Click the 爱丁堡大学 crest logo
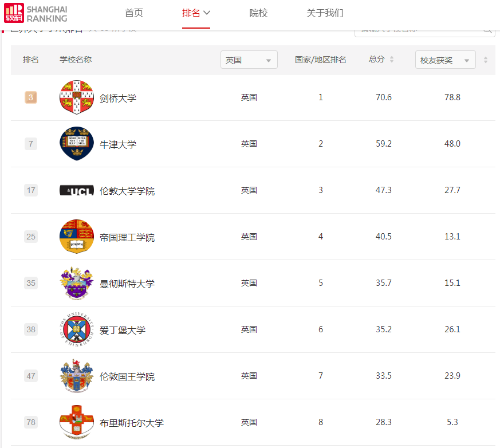Viewport: 500px width, 448px height. pyautogui.click(x=77, y=329)
